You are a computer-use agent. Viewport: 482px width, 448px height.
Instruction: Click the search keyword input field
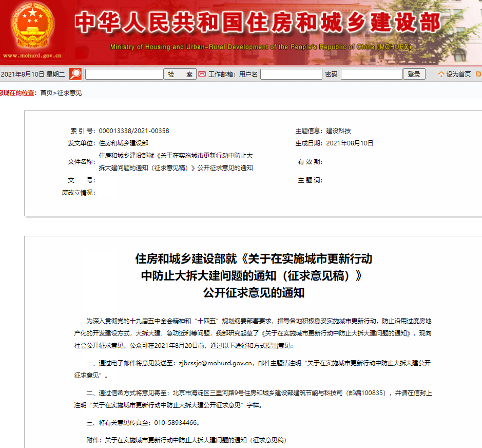(124, 74)
